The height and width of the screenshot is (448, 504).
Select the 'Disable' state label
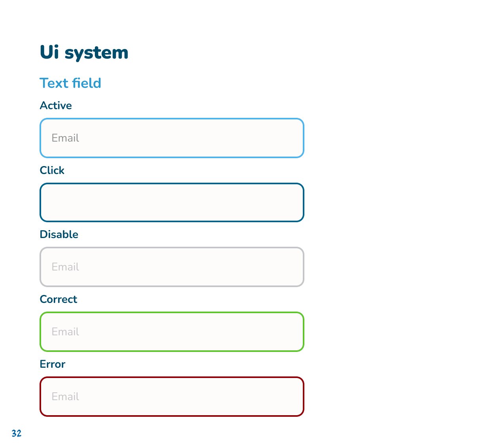pos(59,234)
